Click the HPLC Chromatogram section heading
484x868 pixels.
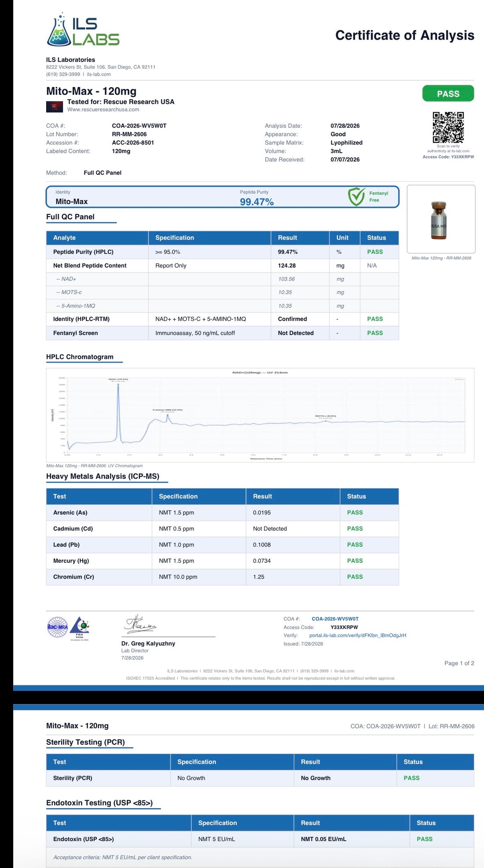(x=80, y=357)
